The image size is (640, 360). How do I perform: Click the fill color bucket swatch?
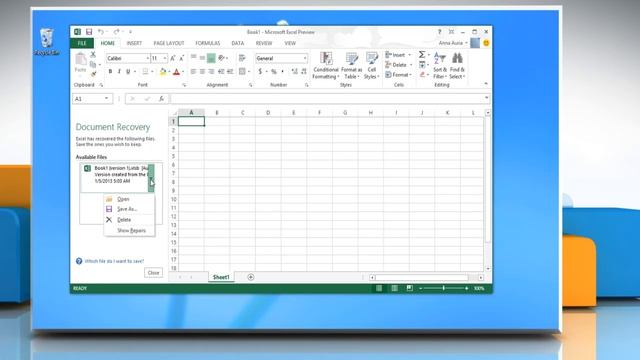tap(163, 72)
